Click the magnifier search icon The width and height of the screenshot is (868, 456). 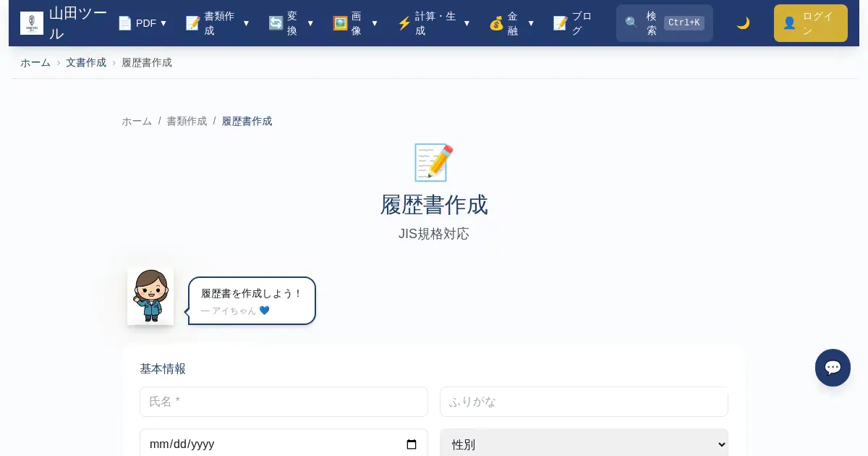coord(631,23)
